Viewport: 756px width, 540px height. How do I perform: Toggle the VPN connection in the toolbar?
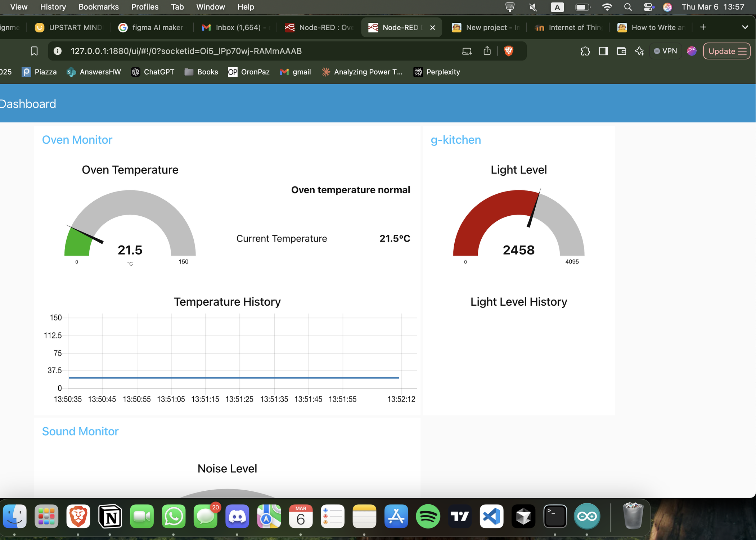665,51
